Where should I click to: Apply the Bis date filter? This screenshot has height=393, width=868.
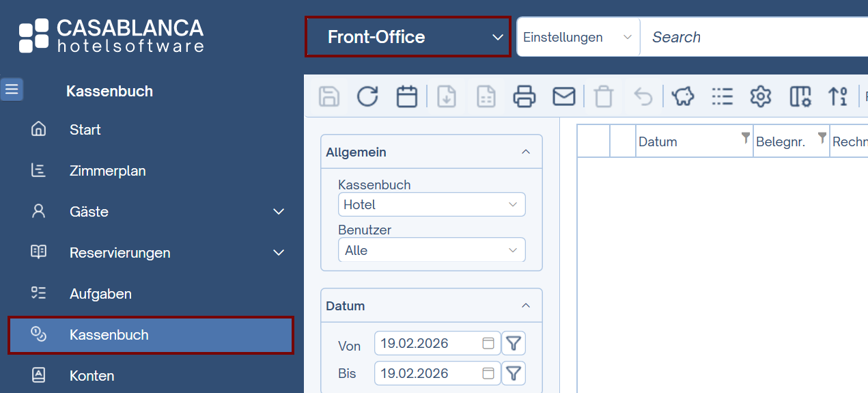[x=514, y=373]
